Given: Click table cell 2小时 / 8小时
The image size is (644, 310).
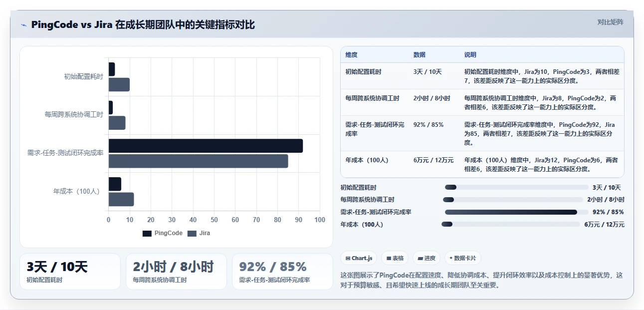Looking at the screenshot, I should point(432,98).
